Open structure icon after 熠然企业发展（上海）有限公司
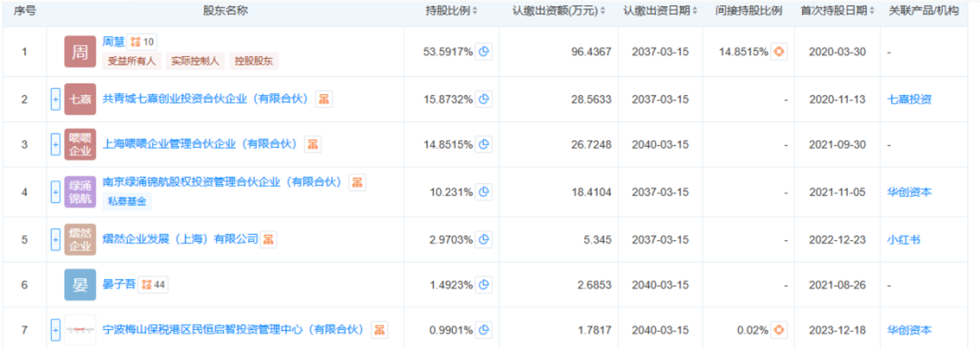Viewport: 980px width, 349px height. pyautogui.click(x=268, y=239)
